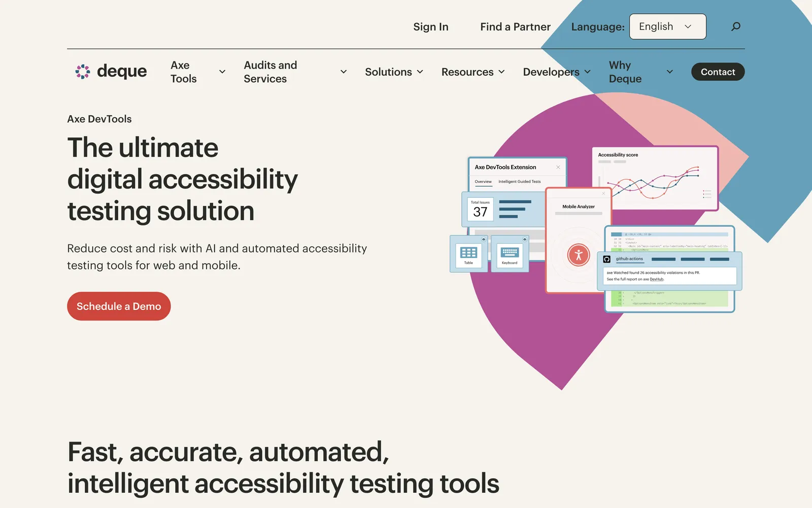This screenshot has width=812, height=508.
Task: Open the Why Deque menu
Action: [x=625, y=72]
